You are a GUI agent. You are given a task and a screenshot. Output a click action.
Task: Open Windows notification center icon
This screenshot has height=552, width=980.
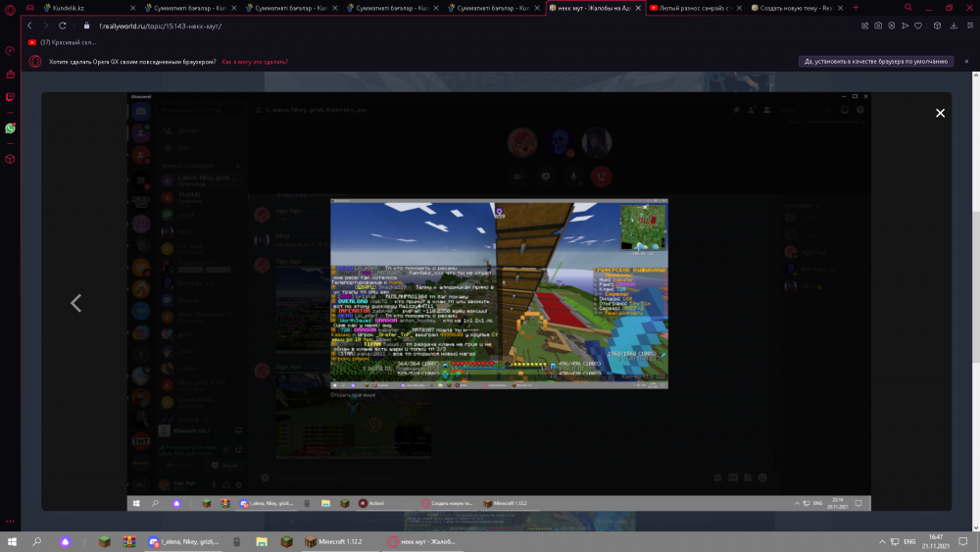(963, 542)
